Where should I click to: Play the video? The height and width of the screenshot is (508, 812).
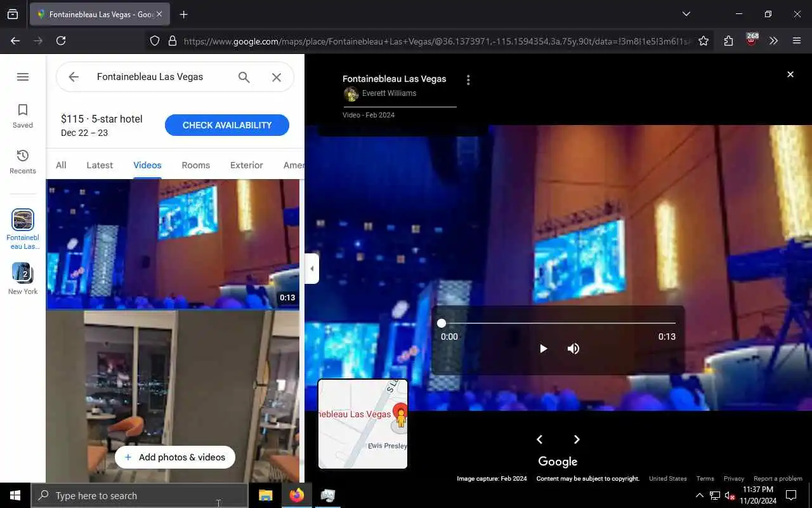543,349
